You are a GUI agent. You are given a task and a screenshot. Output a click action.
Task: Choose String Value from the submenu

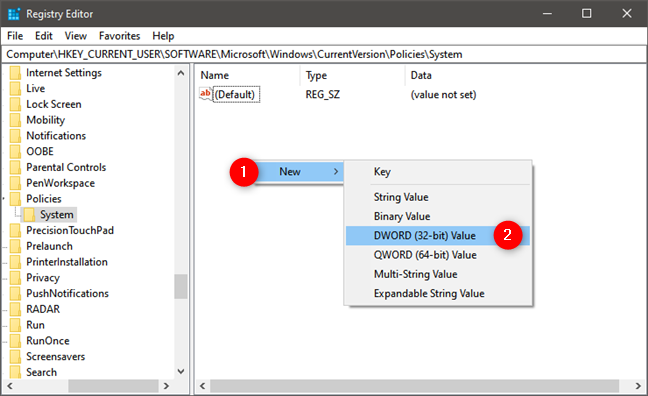438,197
